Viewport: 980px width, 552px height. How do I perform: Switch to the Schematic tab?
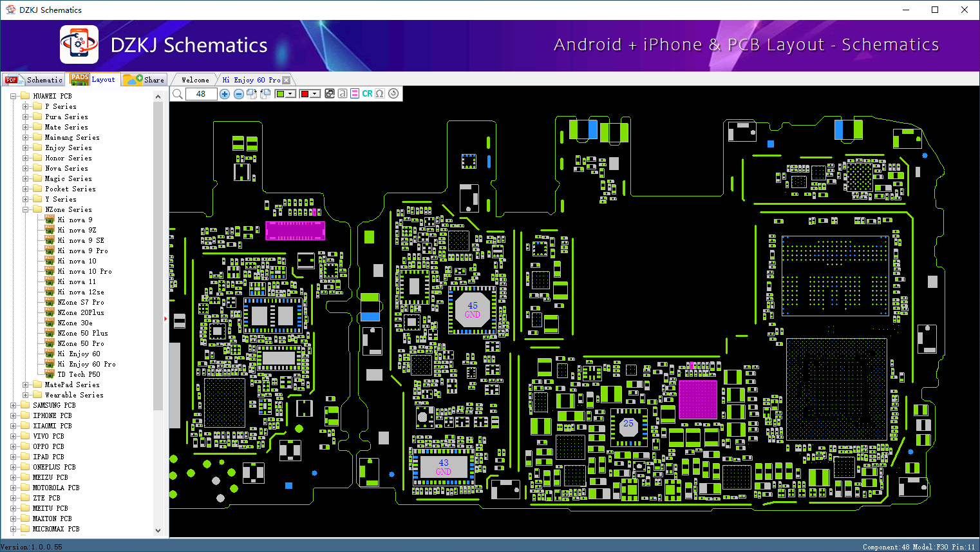tap(34, 80)
